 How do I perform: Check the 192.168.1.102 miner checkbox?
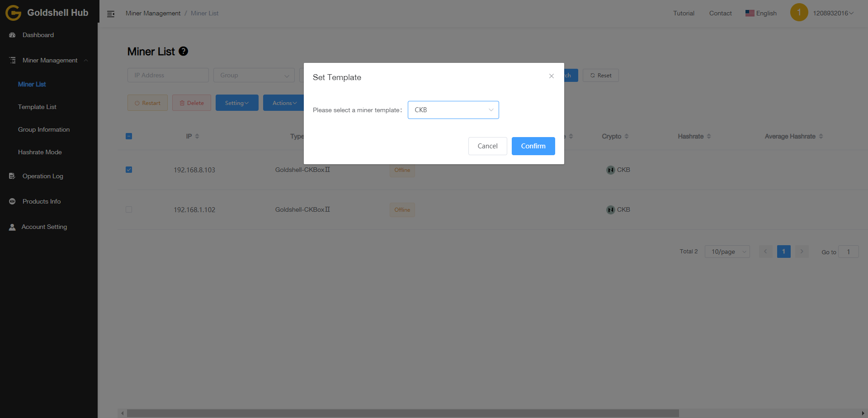coord(129,209)
